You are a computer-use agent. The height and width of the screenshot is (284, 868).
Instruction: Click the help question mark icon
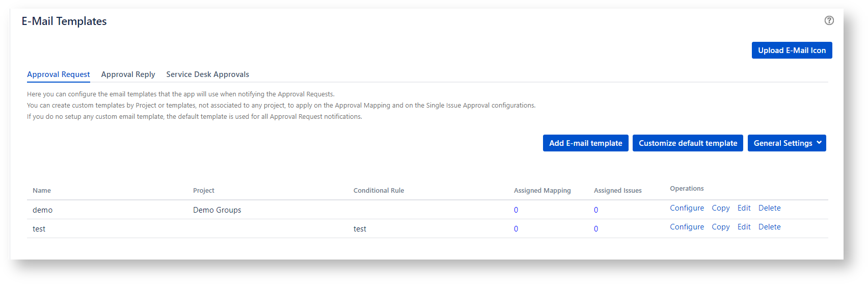829,20
